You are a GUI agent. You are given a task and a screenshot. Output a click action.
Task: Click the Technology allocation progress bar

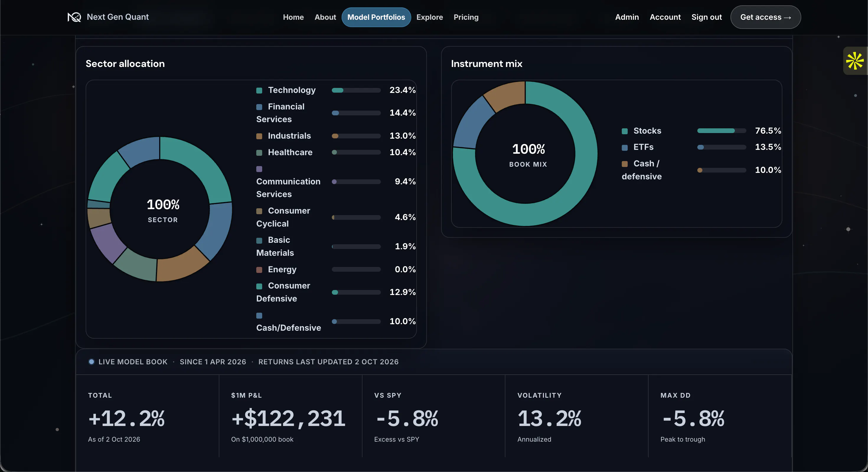356,90
